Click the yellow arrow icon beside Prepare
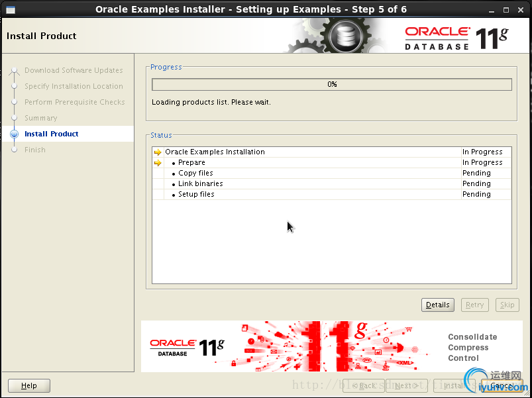Image resolution: width=532 pixels, height=398 pixels. click(158, 163)
